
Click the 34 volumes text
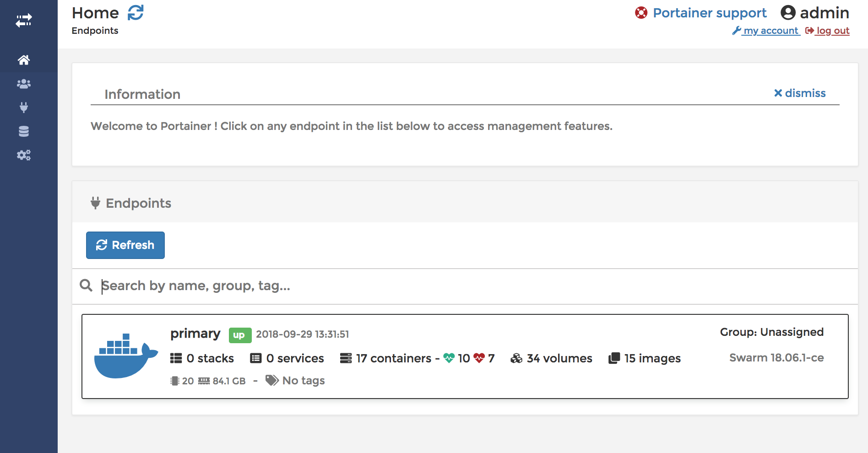559,358
